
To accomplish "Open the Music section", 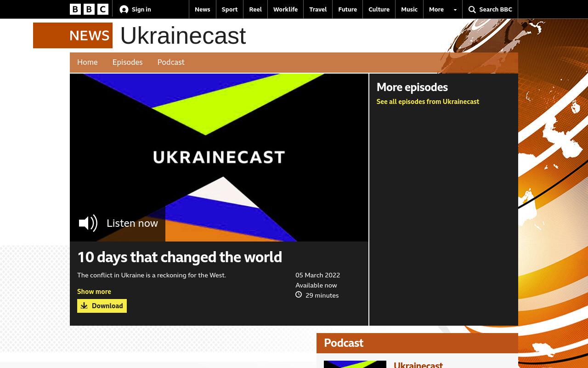I will point(409,9).
